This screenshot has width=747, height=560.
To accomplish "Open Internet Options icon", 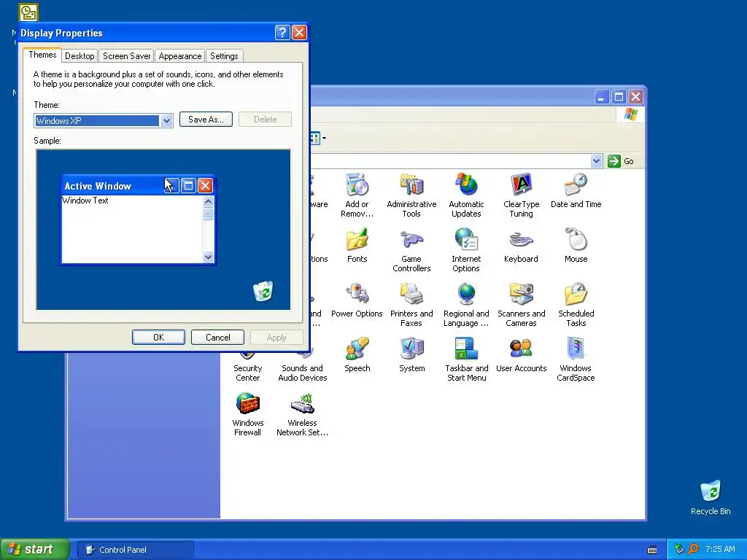I will pos(466,250).
